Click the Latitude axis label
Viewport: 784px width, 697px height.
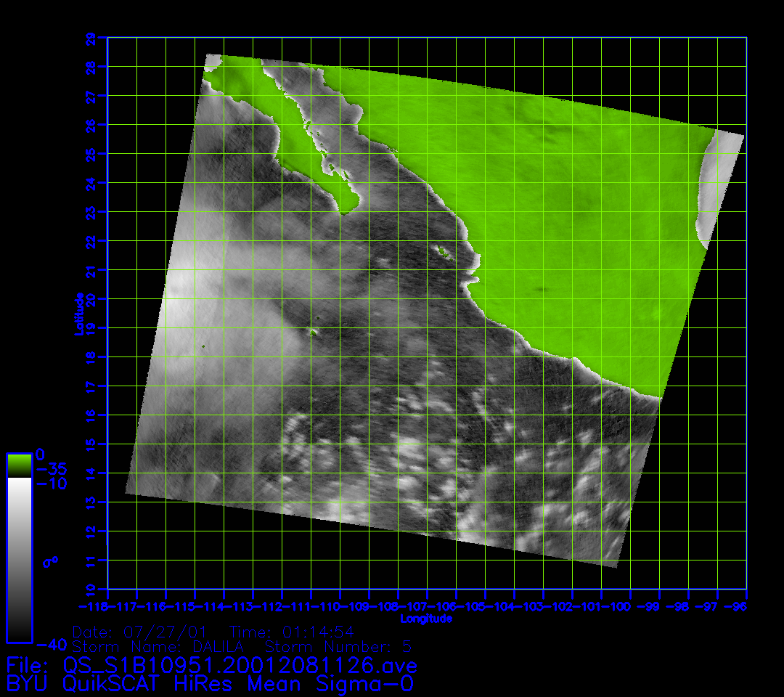[78, 314]
